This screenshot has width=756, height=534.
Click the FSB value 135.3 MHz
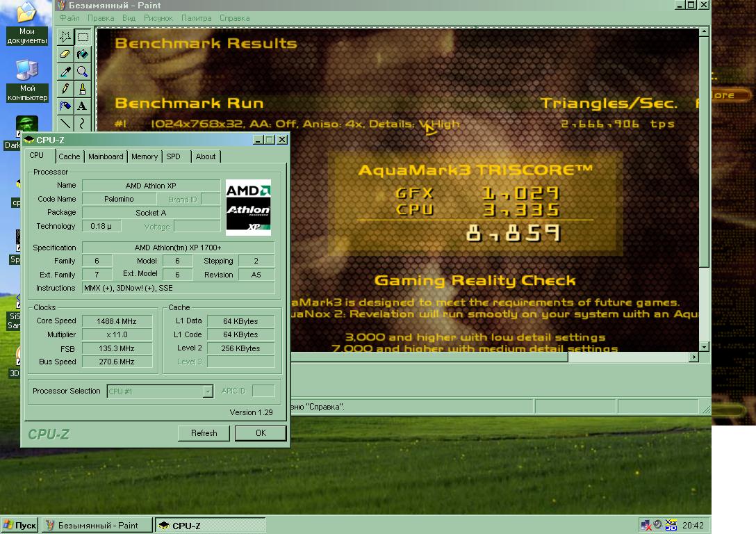click(117, 348)
